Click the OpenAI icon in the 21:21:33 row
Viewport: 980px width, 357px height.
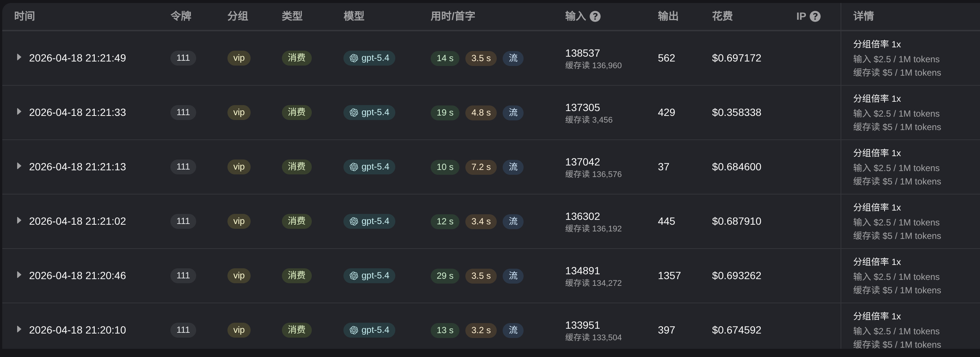pos(354,113)
